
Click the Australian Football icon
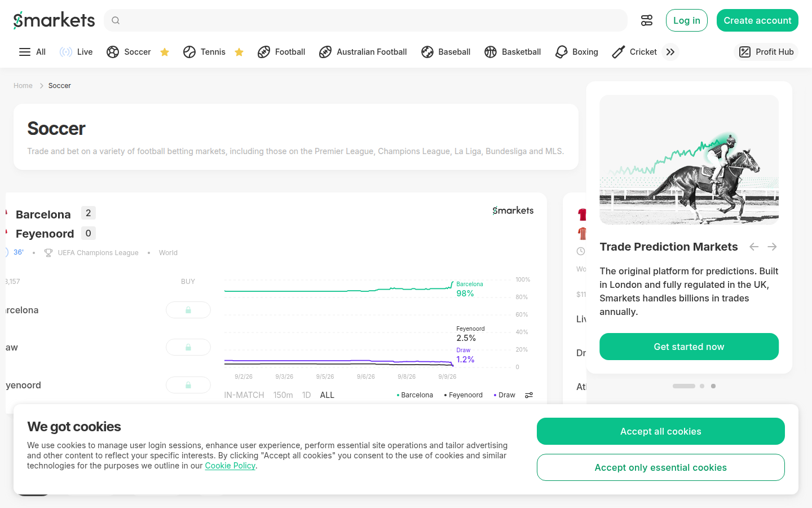(325, 52)
